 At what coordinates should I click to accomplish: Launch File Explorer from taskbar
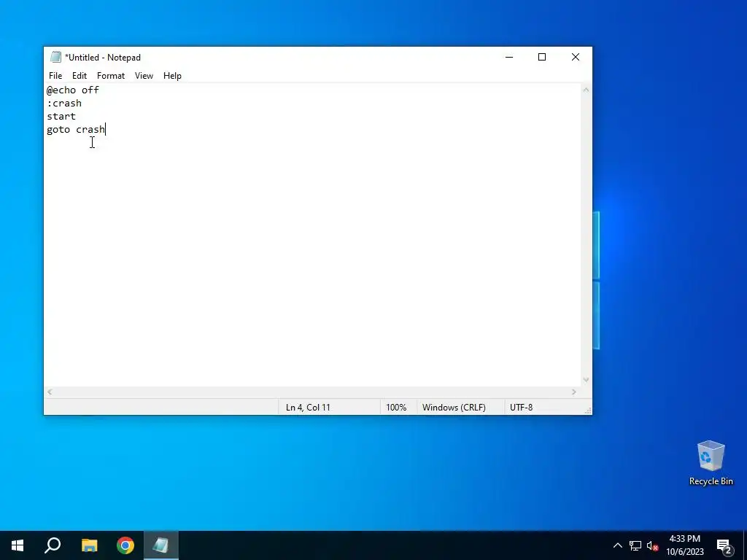89,545
